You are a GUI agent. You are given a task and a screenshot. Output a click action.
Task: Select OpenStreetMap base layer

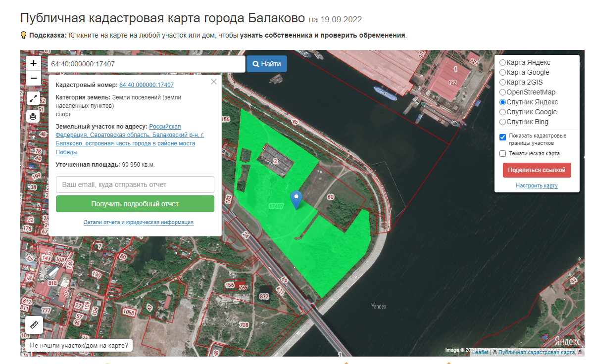tap(502, 92)
